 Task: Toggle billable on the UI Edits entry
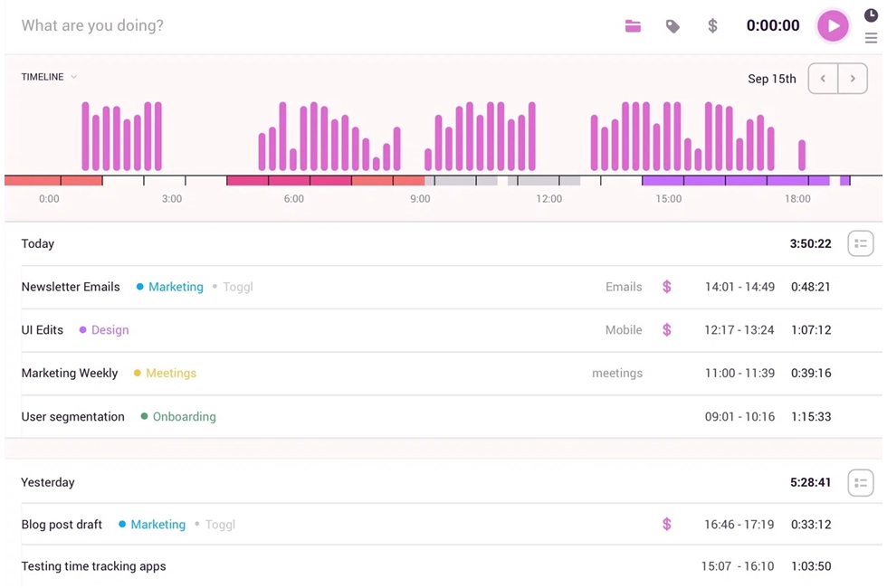click(666, 329)
